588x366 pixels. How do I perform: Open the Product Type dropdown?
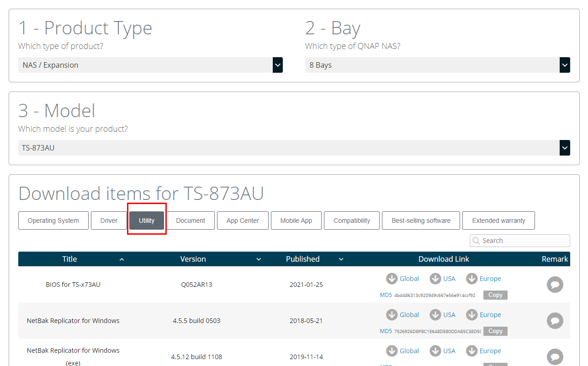pos(150,65)
